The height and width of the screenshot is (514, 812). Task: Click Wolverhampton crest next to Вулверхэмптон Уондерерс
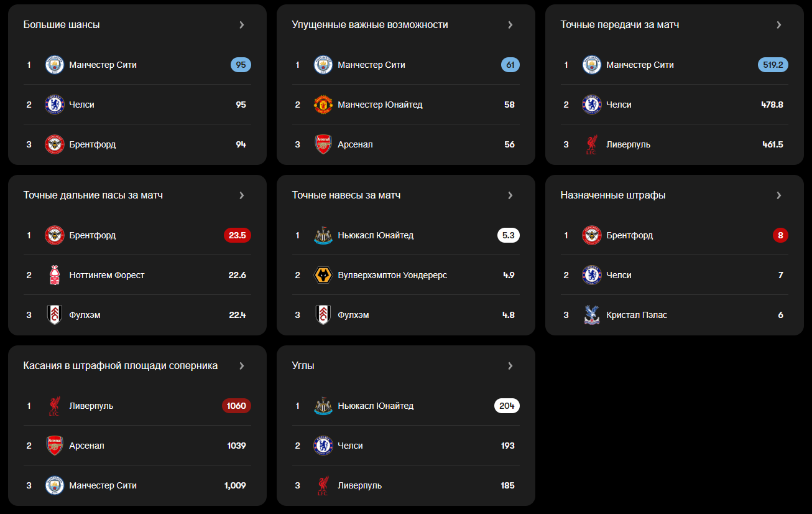(x=323, y=275)
